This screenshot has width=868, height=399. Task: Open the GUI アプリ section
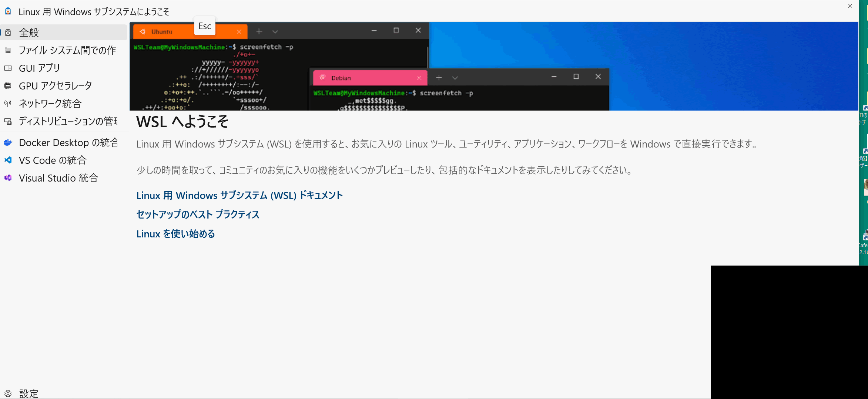tap(64, 68)
